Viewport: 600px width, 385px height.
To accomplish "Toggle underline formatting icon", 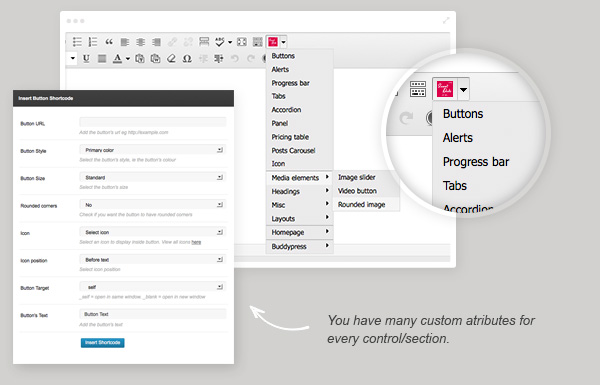I will pyautogui.click(x=86, y=59).
